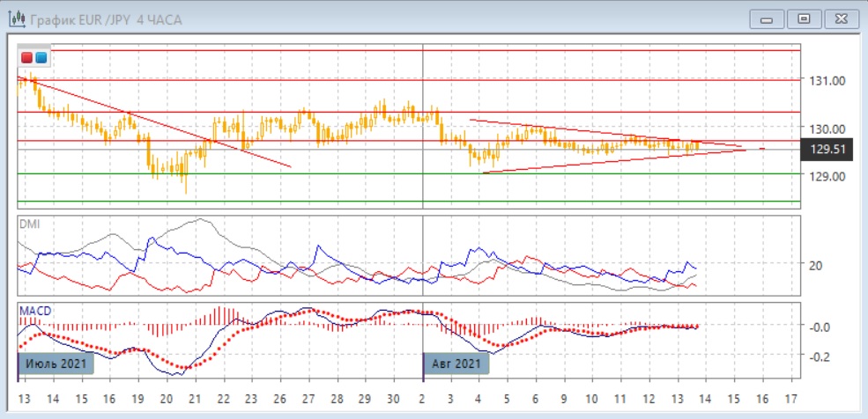The image size is (868, 419).
Task: Click the 131.00 price axis label
Action: pyautogui.click(x=827, y=81)
